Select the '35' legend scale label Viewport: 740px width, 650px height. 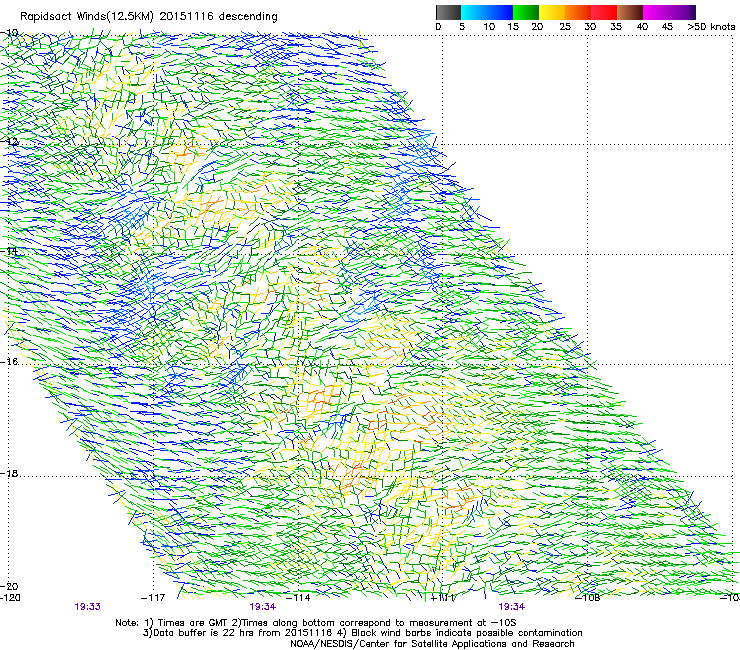tap(616, 26)
